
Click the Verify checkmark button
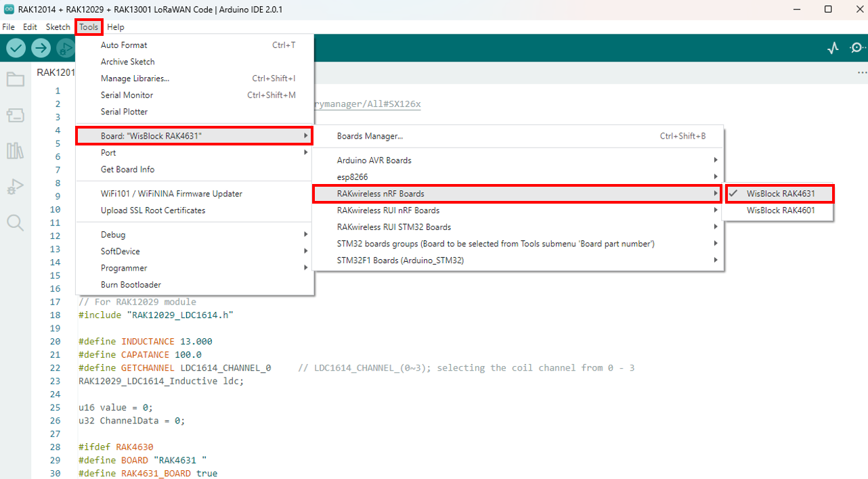coord(16,48)
